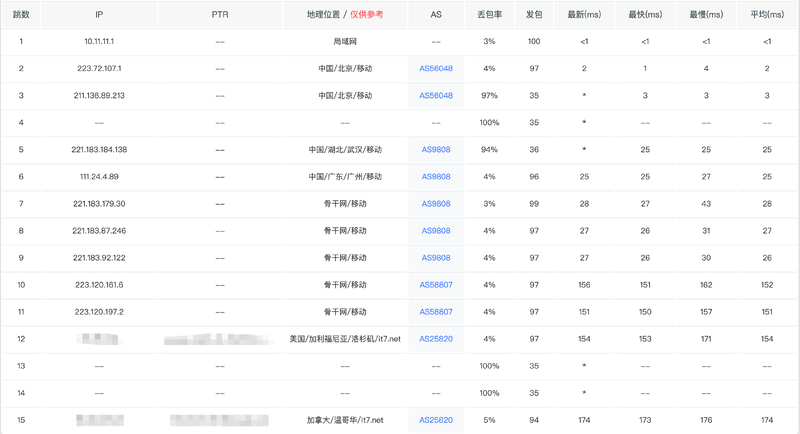The width and height of the screenshot is (800, 434).
Task: Click the AS column header
Action: point(436,14)
